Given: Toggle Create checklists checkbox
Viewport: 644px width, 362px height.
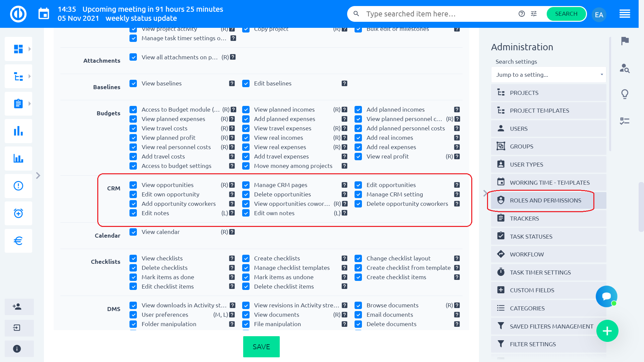Looking at the screenshot, I should pos(246,258).
